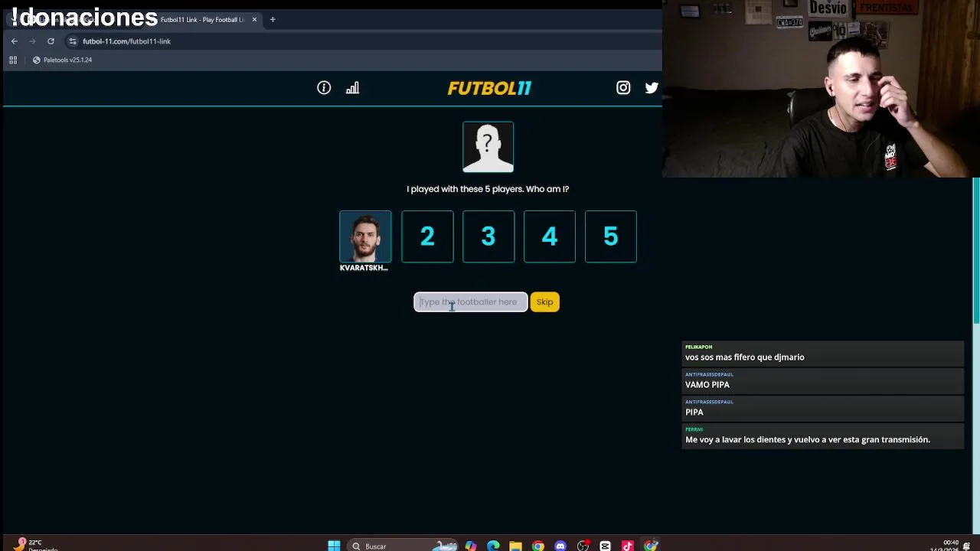Reload the Futbol11 page
Viewport: 980px width, 551px height.
click(51, 41)
